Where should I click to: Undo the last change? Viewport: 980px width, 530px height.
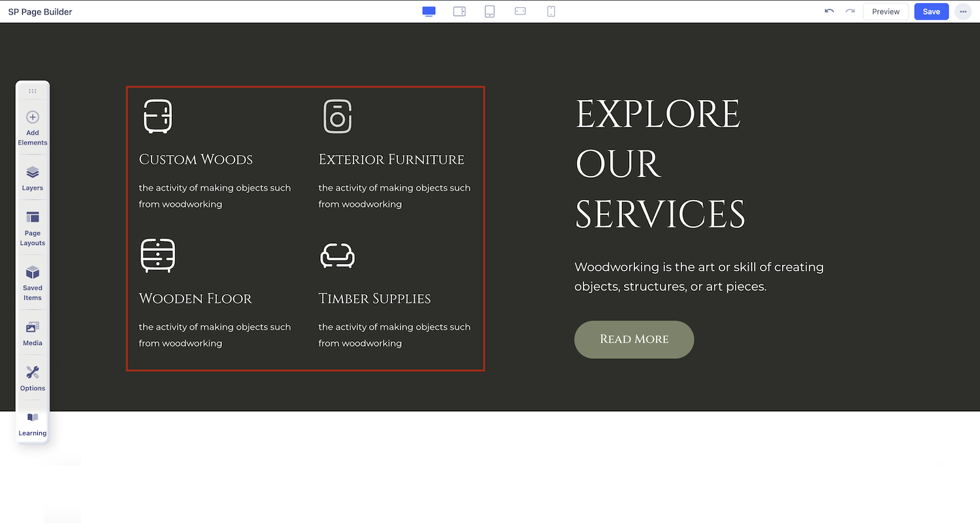pyautogui.click(x=829, y=12)
